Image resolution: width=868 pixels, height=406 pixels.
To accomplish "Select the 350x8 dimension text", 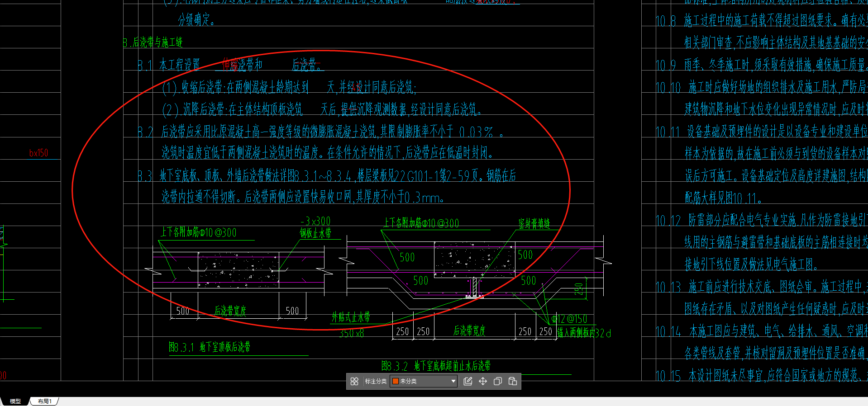I will tap(352, 334).
